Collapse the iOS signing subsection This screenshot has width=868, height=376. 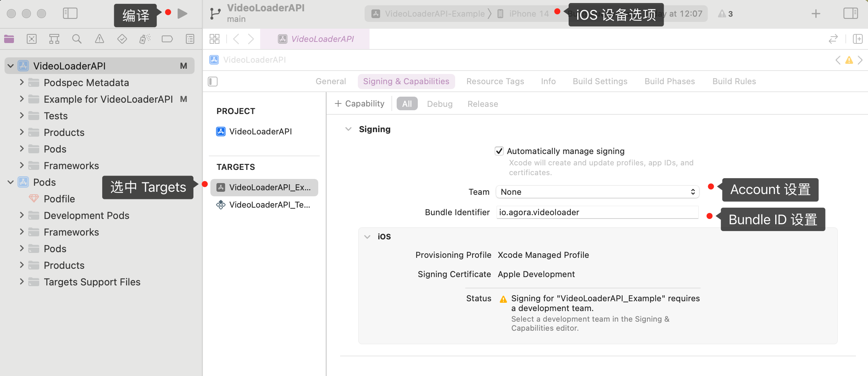367,237
